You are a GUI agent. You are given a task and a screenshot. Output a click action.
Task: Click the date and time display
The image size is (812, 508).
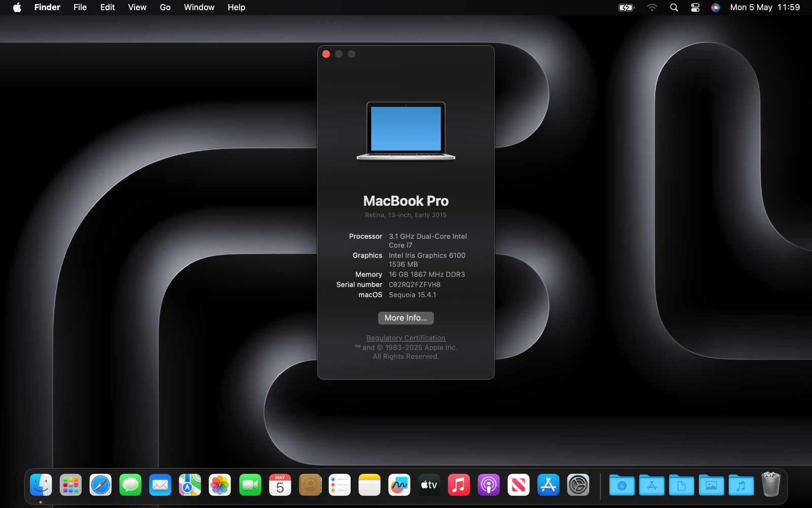[x=765, y=7]
